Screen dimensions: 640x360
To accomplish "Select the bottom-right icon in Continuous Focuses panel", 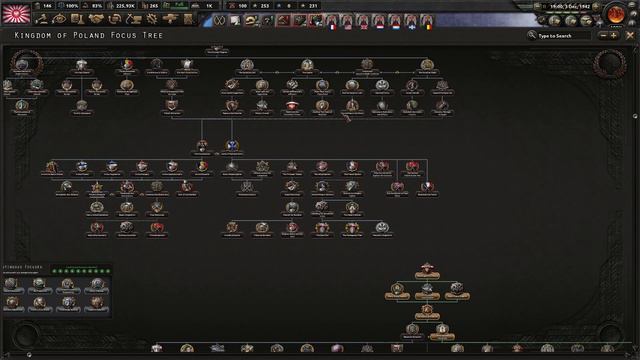I will point(97,304).
